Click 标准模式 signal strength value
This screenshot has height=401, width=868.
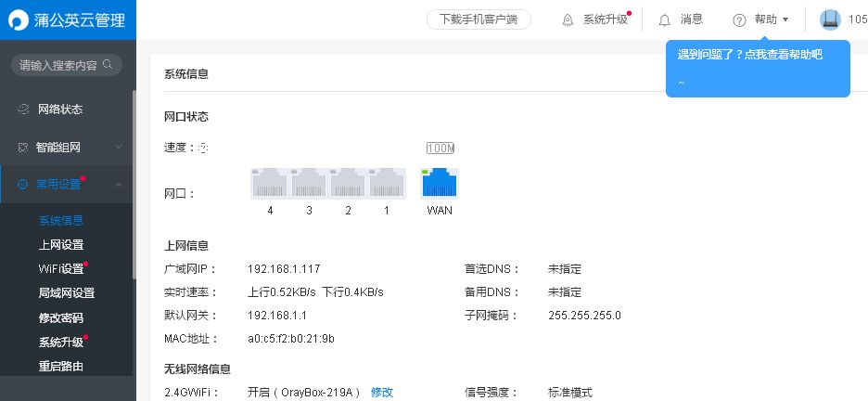click(570, 393)
